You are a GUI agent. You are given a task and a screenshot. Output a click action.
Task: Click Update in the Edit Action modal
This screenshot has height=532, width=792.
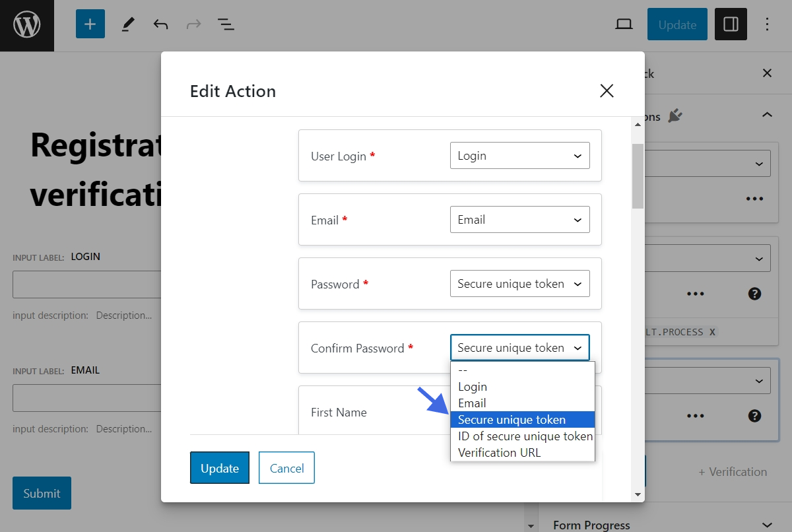point(219,468)
